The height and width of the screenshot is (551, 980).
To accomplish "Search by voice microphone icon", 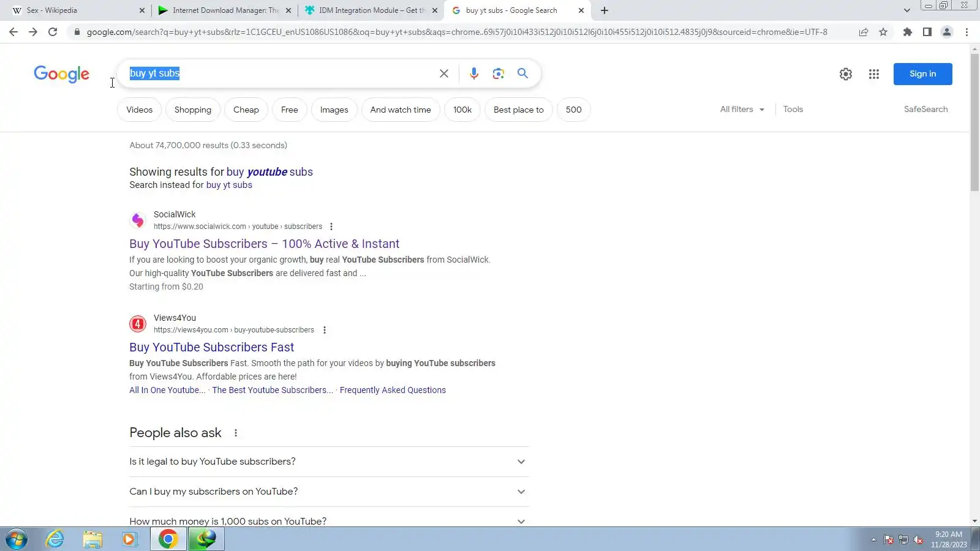I will 474,73.
